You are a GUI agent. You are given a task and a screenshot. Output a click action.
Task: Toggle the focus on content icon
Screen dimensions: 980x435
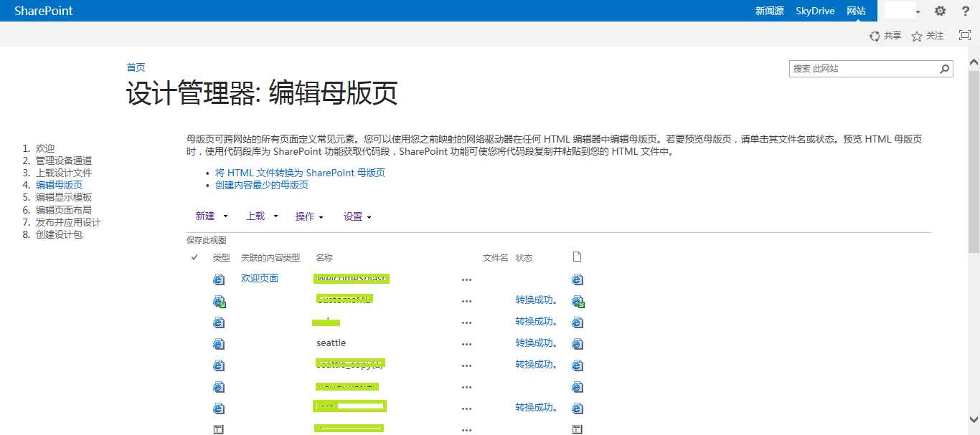click(965, 35)
